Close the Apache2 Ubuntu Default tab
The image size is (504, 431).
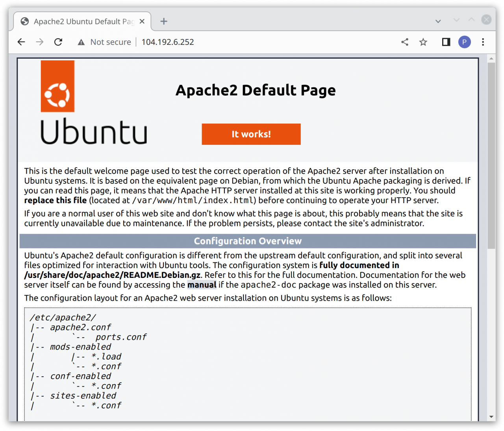click(142, 22)
